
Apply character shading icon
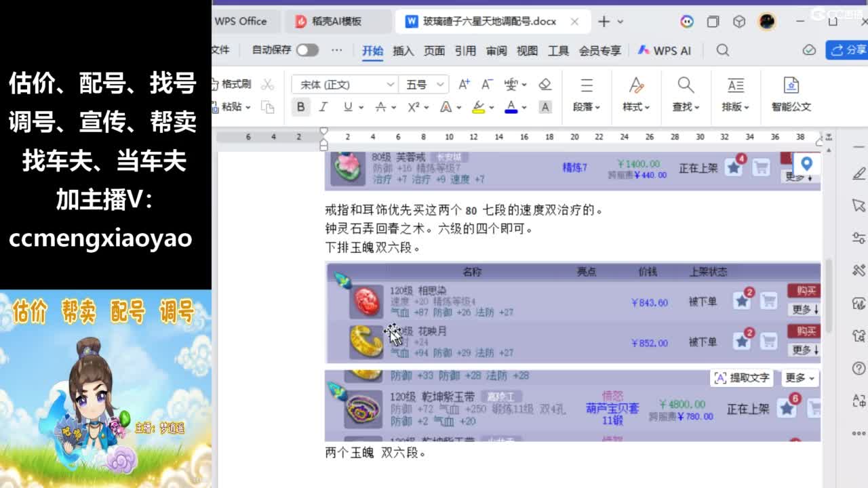(x=545, y=107)
